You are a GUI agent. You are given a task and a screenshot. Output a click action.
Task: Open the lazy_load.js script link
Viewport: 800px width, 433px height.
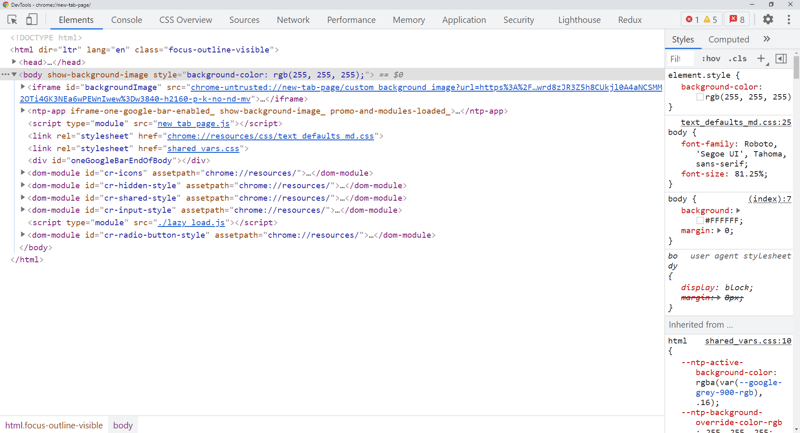coord(191,222)
